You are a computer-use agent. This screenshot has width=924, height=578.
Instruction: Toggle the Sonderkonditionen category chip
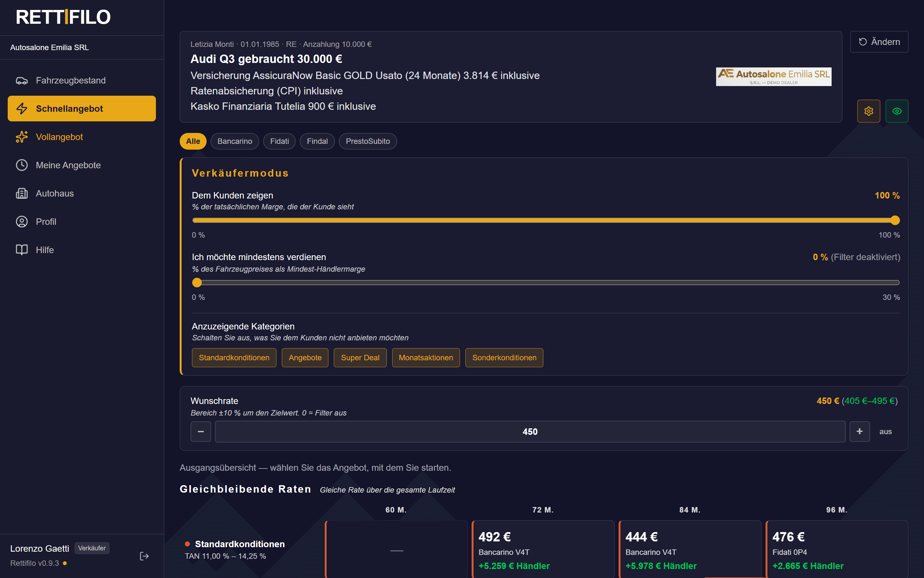[x=504, y=358]
